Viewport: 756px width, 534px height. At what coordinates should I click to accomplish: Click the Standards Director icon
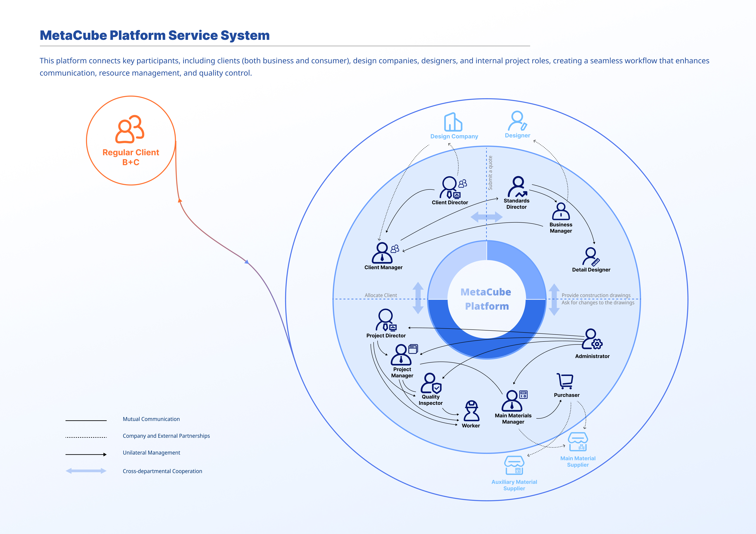click(518, 186)
